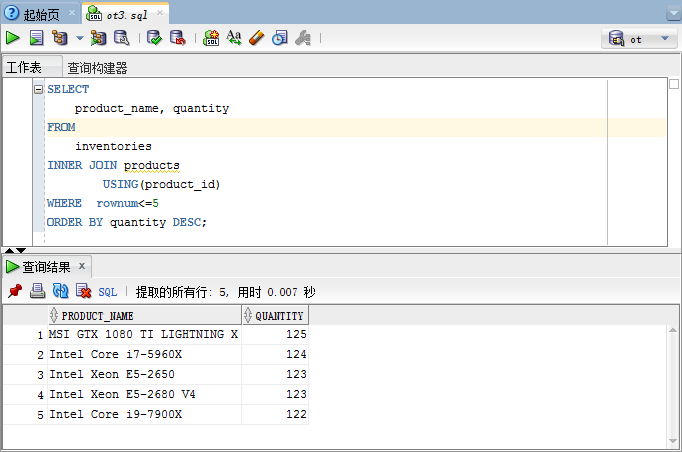This screenshot has height=452, width=682.
Task: Click the SQL History icon
Action: (x=280, y=38)
